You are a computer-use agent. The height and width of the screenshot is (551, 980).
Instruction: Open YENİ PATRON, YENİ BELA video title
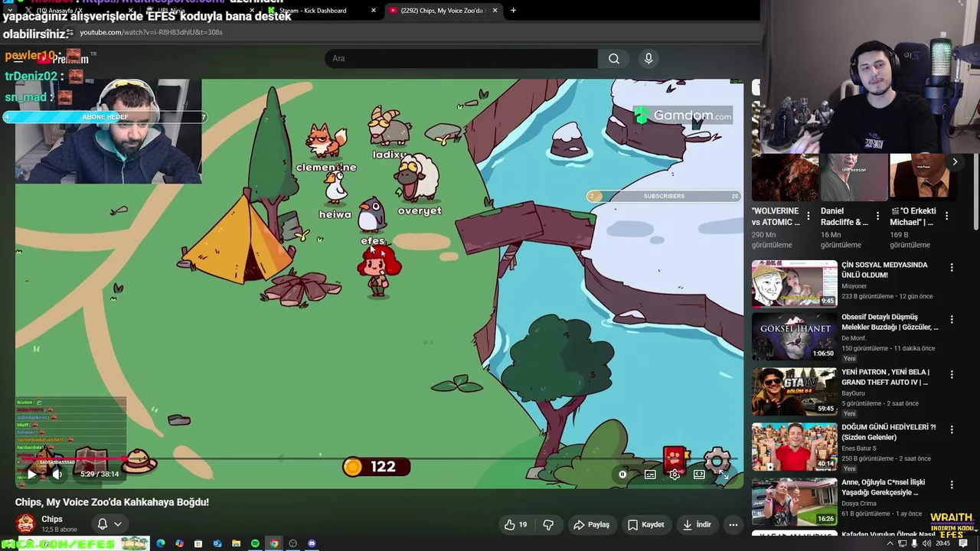(887, 377)
